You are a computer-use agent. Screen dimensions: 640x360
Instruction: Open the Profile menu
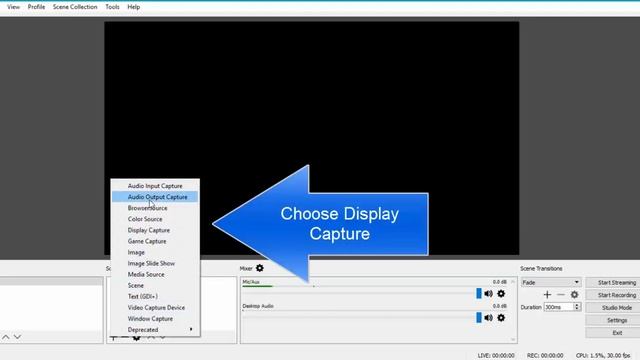click(x=36, y=7)
